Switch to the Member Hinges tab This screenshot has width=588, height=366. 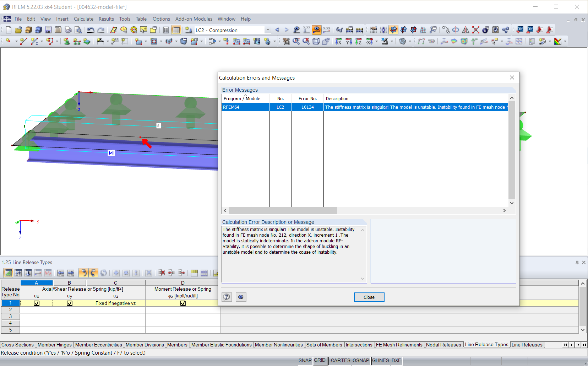tap(54, 345)
